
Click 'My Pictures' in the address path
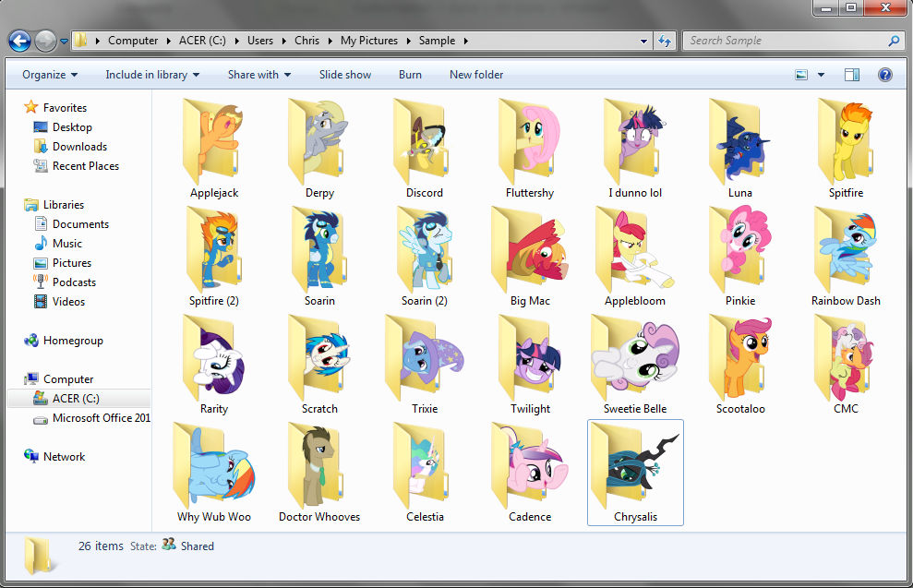[369, 41]
